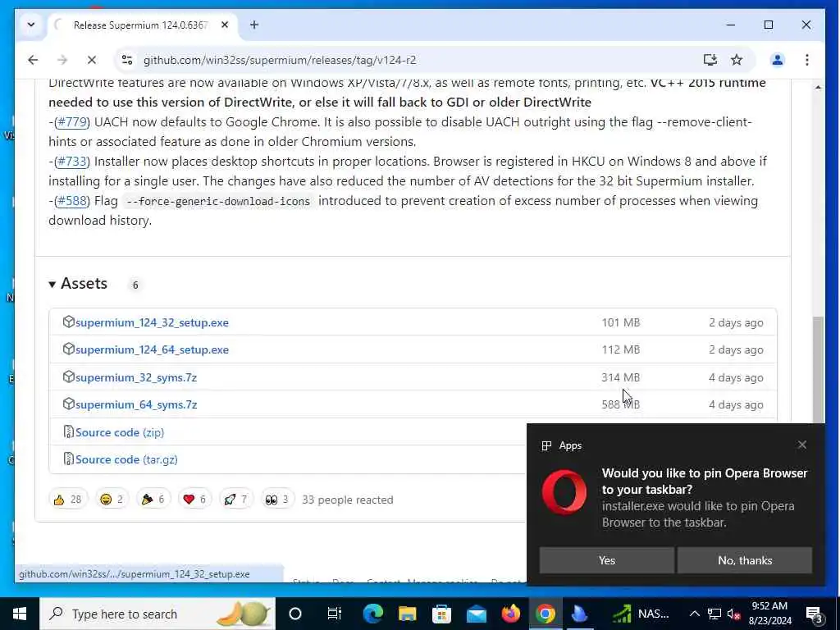Open the Windows Start menu
The height and width of the screenshot is (630, 840).
(20, 614)
